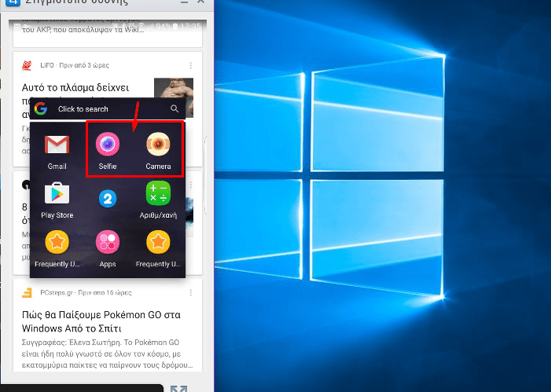
Task: Click the PCsteps.gr source logo icon
Action: [x=27, y=292]
